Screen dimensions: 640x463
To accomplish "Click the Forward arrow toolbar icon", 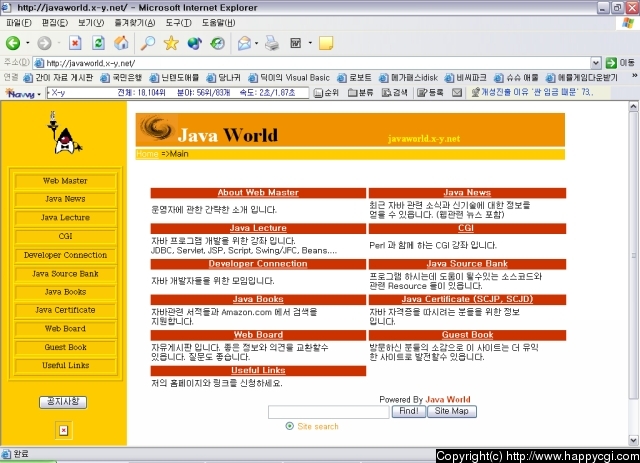I will pyautogui.click(x=44, y=43).
